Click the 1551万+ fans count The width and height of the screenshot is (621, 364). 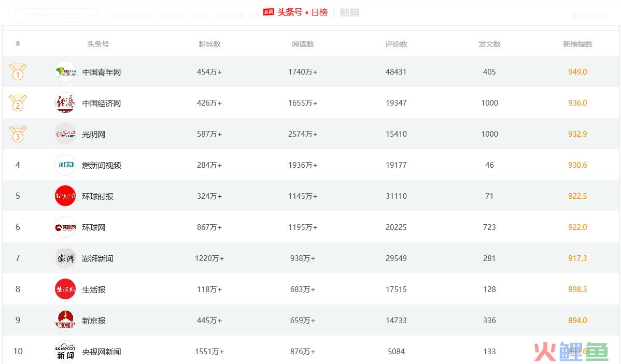(209, 352)
